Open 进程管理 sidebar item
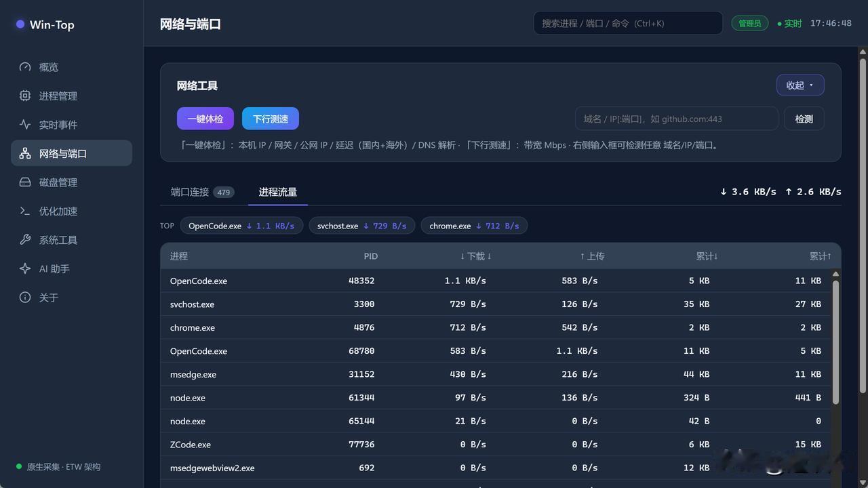The width and height of the screenshot is (868, 488). (71, 96)
